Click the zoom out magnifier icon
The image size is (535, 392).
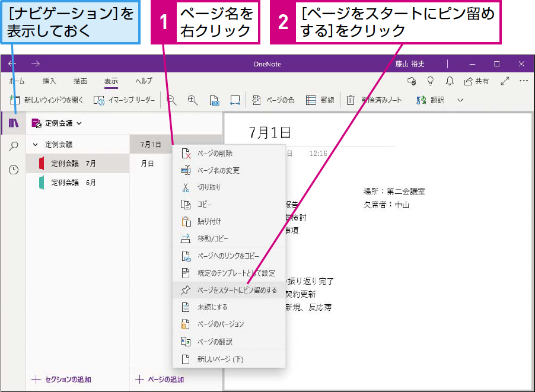171,100
